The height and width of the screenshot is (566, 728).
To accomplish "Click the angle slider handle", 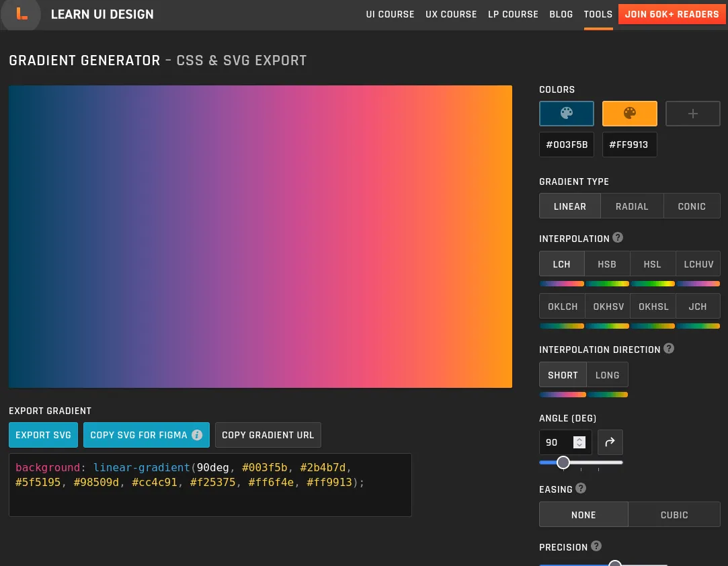I will (563, 462).
